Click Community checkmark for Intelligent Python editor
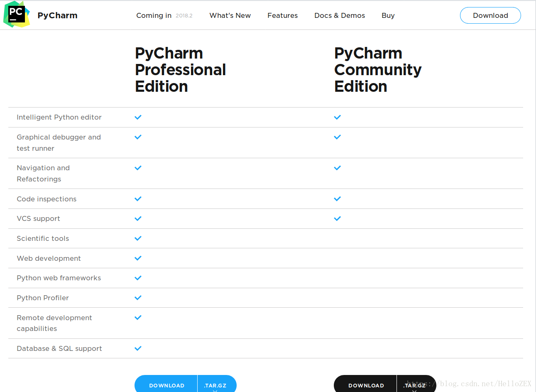The image size is (536, 392). 338,117
